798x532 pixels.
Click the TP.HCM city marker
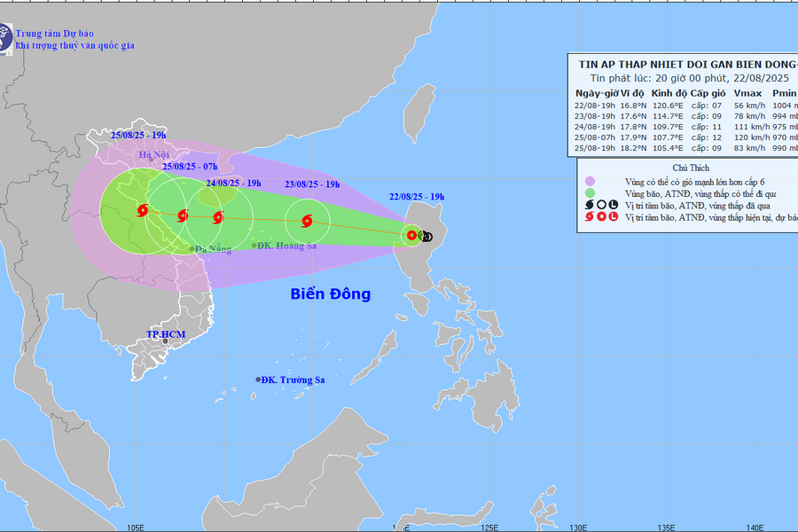tap(164, 340)
